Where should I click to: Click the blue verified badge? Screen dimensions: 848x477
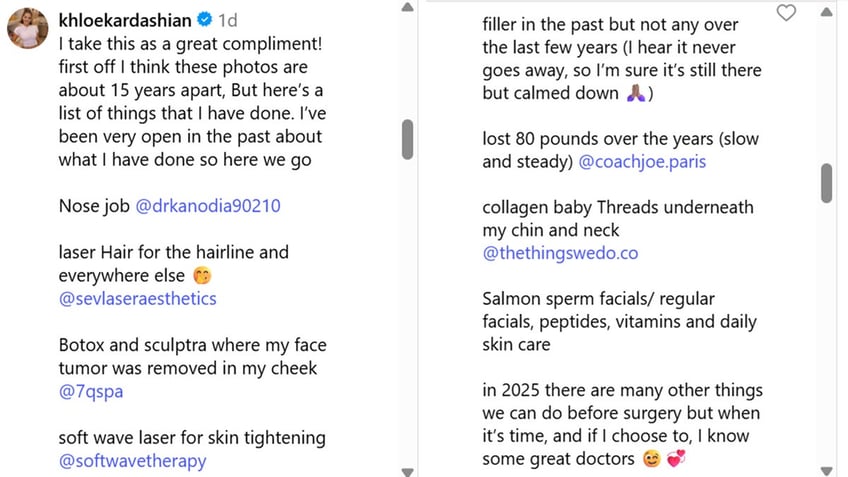pyautogui.click(x=204, y=20)
